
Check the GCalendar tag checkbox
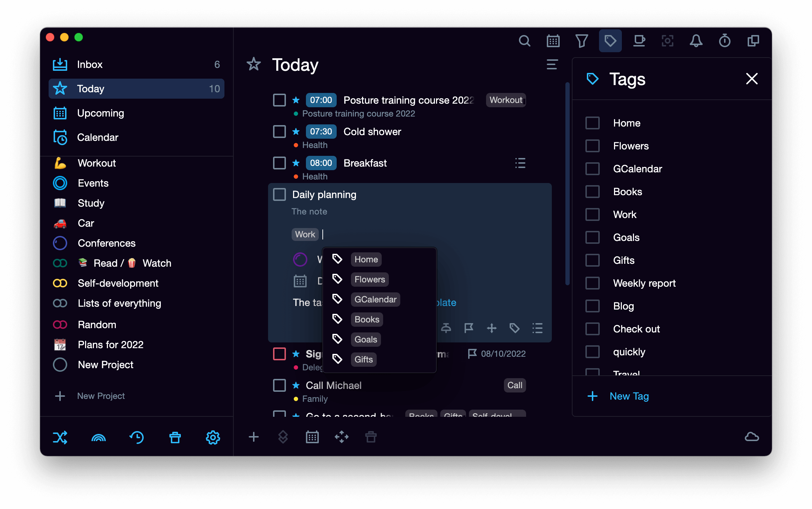point(592,169)
